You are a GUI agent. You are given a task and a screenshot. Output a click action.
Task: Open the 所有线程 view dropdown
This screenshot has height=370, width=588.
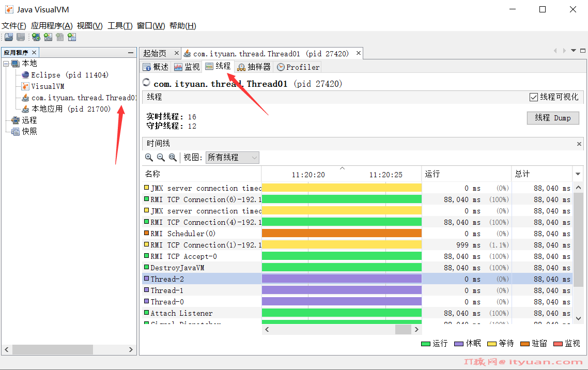(x=232, y=158)
